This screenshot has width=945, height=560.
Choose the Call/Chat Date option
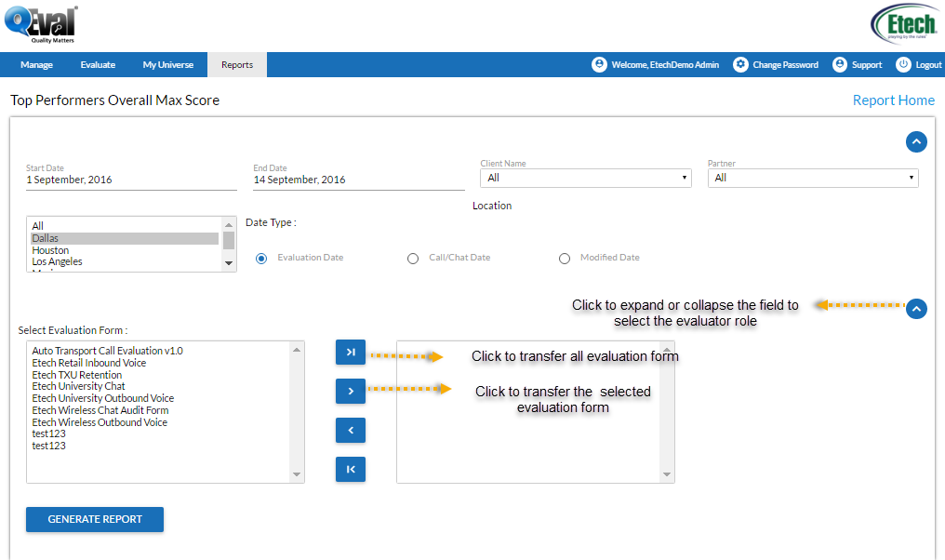point(413,258)
